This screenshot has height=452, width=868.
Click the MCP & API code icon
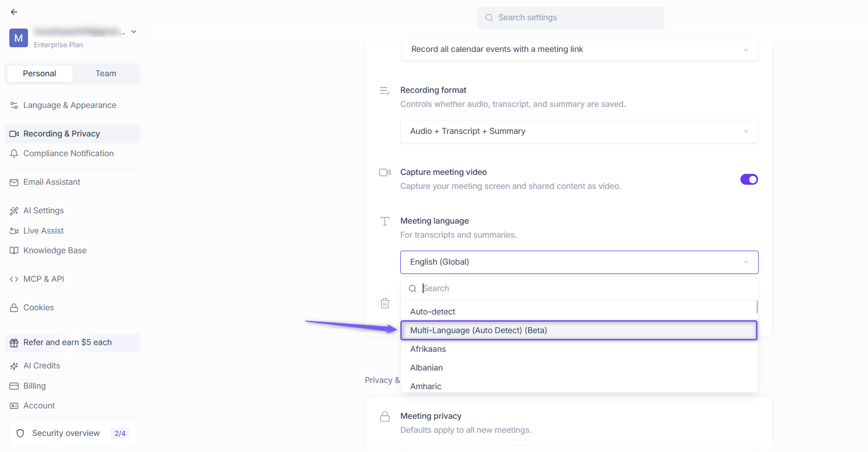14,279
